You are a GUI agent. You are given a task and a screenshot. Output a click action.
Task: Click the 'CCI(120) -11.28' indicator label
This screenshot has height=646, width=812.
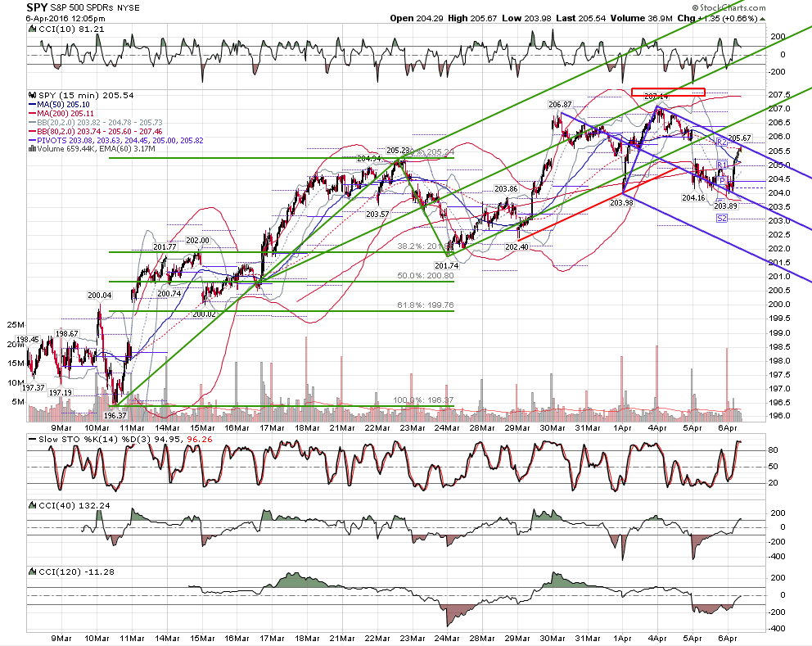[77, 572]
